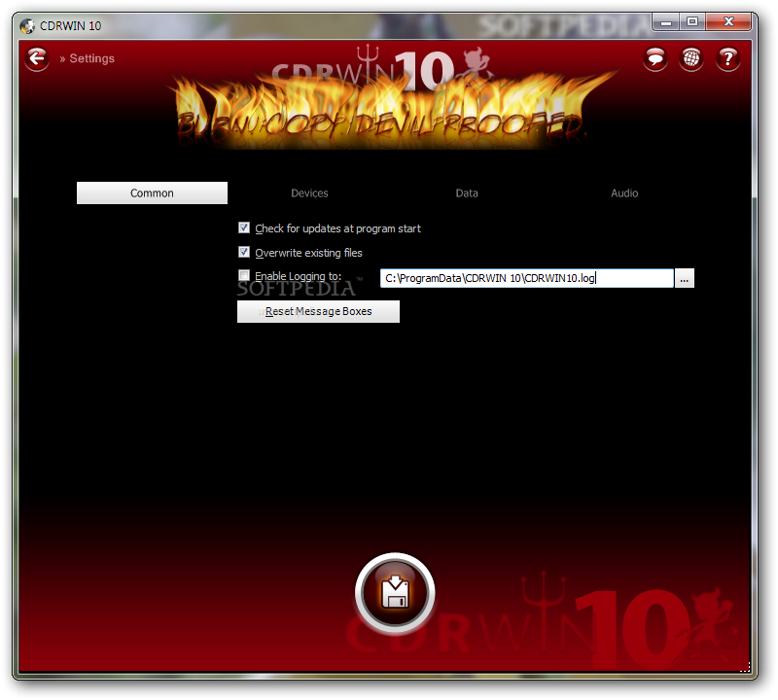
Task: Switch to the Devices tab
Action: 309,192
